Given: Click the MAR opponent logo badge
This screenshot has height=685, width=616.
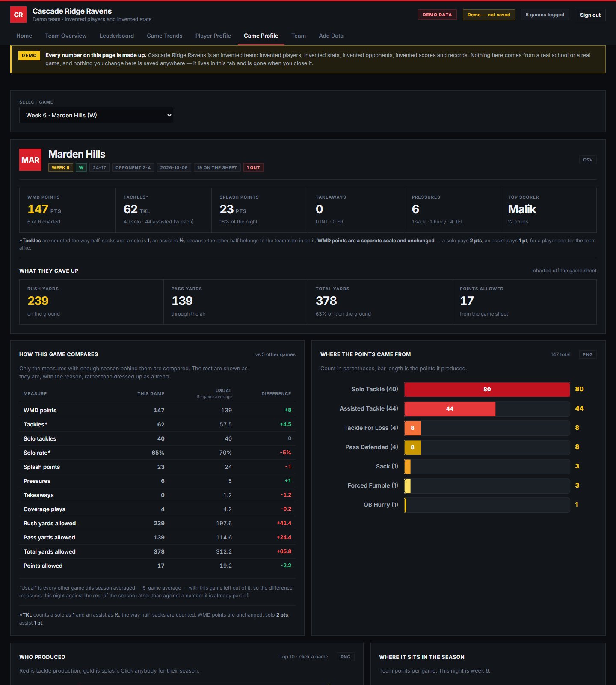Looking at the screenshot, I should click(x=30, y=160).
